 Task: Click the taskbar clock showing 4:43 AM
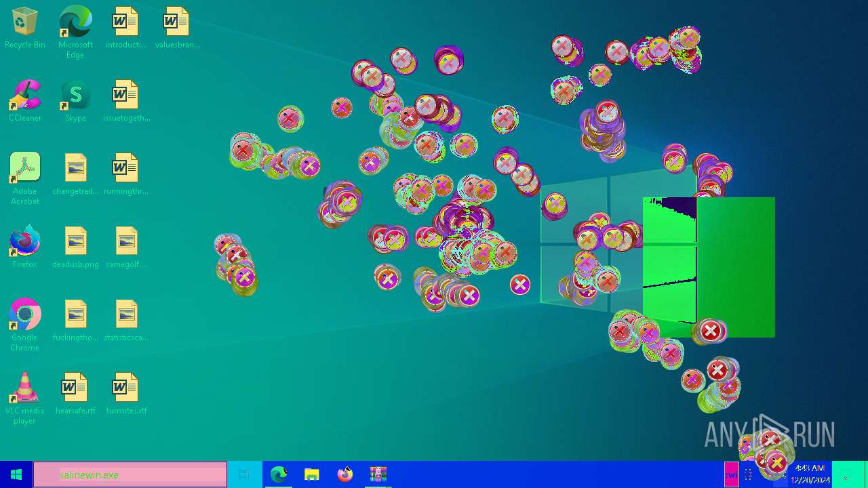[x=810, y=474]
